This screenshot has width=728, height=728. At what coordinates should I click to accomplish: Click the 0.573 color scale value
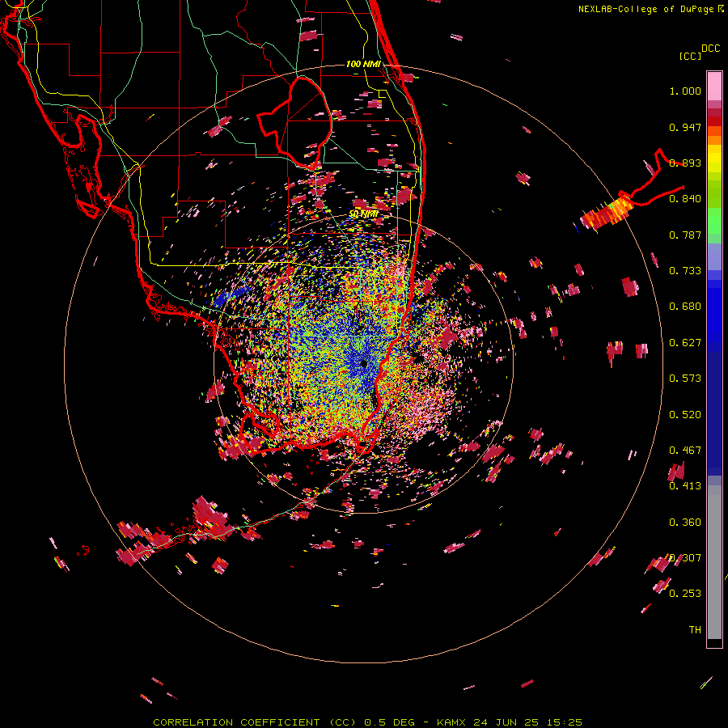click(x=685, y=379)
